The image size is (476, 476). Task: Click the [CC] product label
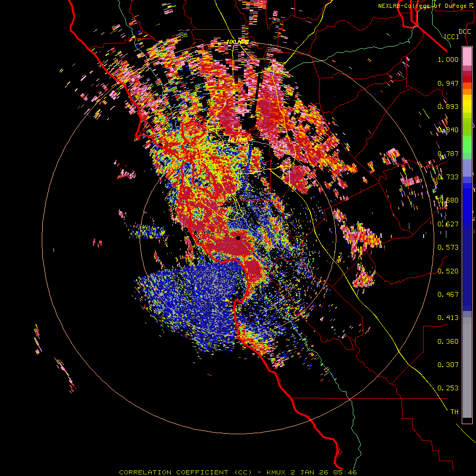click(452, 36)
